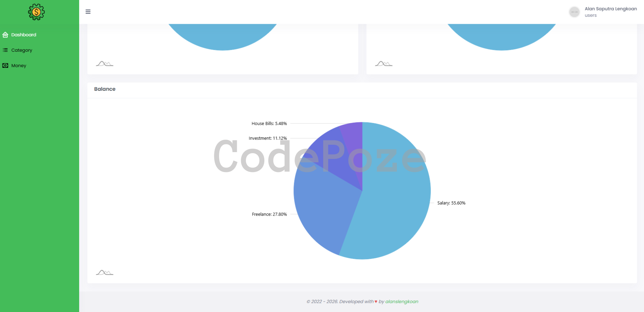Image resolution: width=644 pixels, height=312 pixels.
Task: Click the "Salary: 55.60%" chart label
Action: (x=451, y=203)
